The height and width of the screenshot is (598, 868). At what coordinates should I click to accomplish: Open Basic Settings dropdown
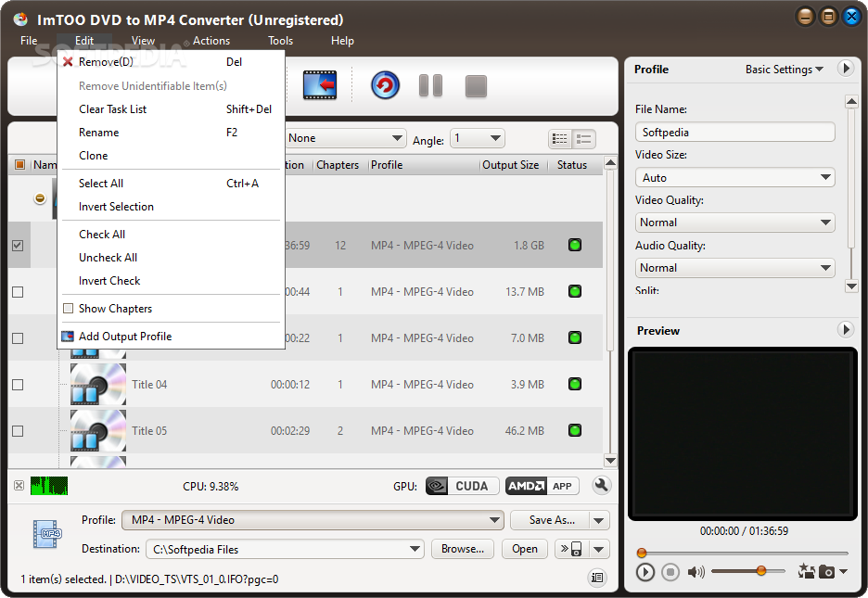click(784, 70)
